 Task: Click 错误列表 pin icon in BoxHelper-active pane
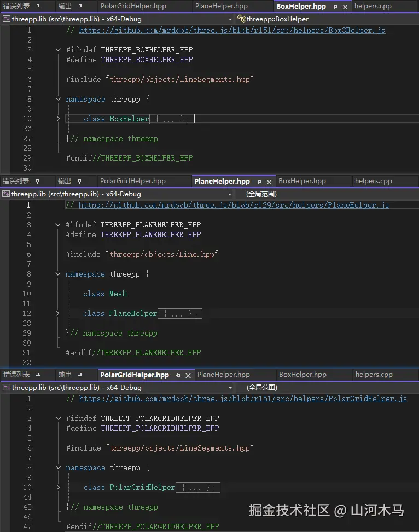pyautogui.click(x=38, y=7)
